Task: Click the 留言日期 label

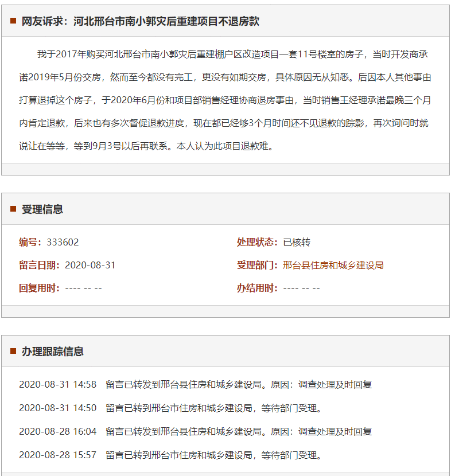Action: point(40,265)
